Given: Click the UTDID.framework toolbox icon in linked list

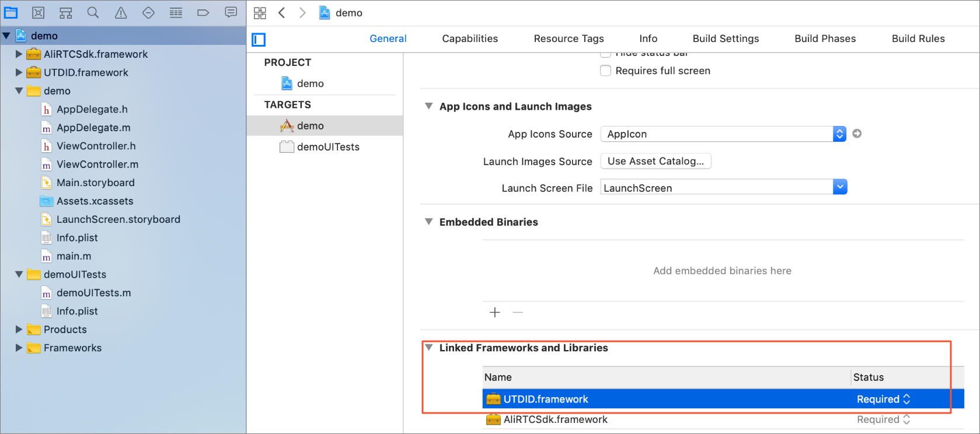Looking at the screenshot, I should coord(493,399).
